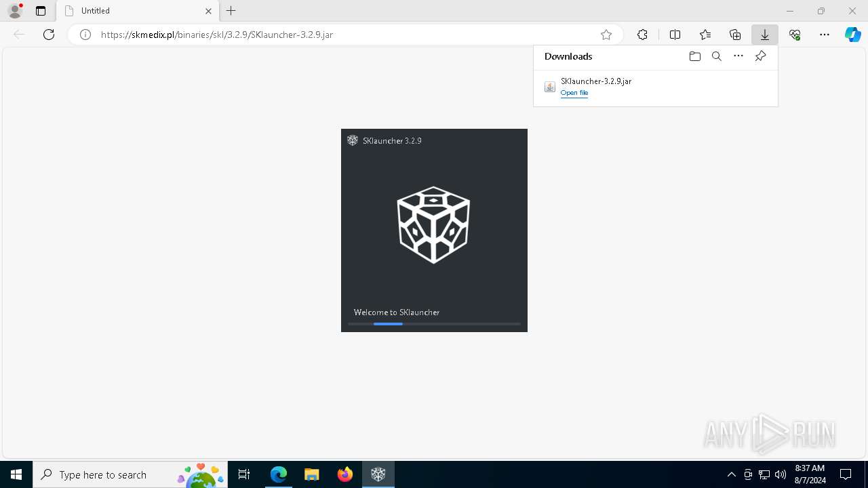The height and width of the screenshot is (488, 868).
Task: Switch to SKlauncher taskbar icon
Action: click(x=378, y=474)
